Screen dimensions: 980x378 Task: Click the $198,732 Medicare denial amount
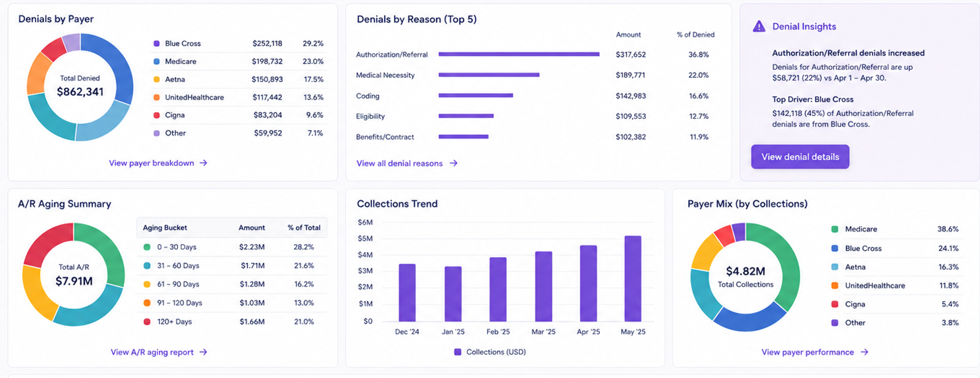[x=267, y=61]
